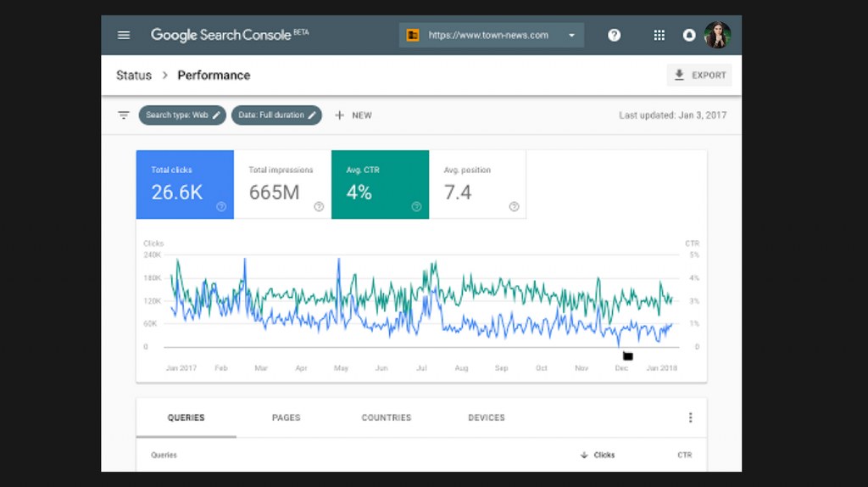The width and height of the screenshot is (868, 487).
Task: Click pencil icon on Search type chip
Action: (x=216, y=115)
